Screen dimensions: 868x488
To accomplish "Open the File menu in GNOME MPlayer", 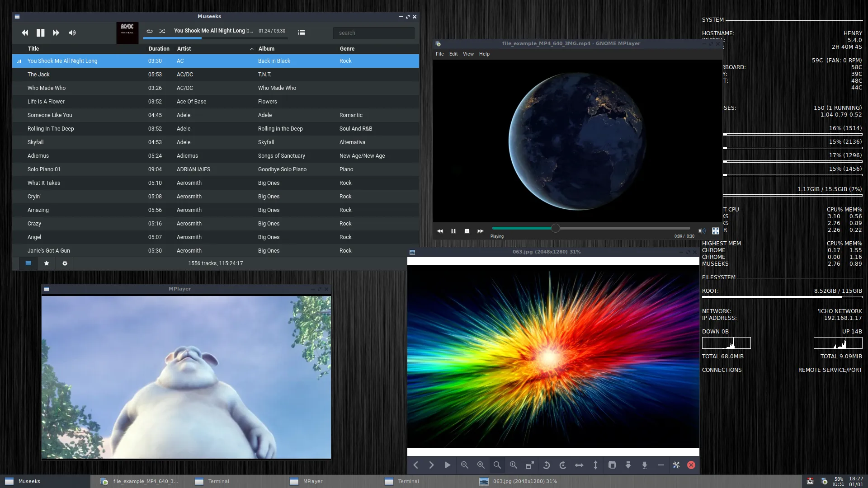I will click(439, 54).
